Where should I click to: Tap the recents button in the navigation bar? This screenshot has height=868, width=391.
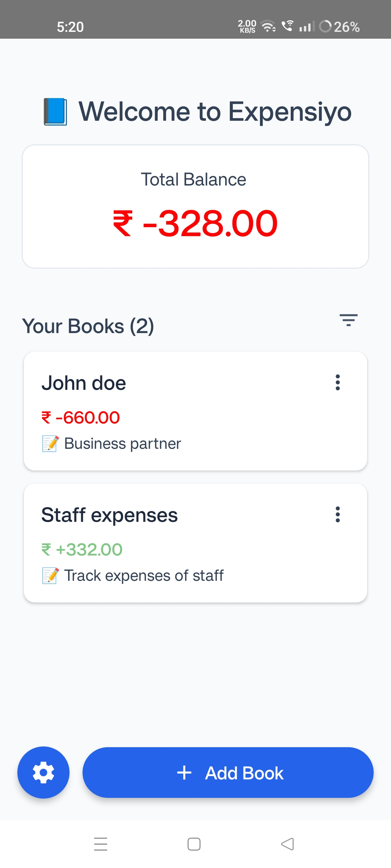[101, 844]
